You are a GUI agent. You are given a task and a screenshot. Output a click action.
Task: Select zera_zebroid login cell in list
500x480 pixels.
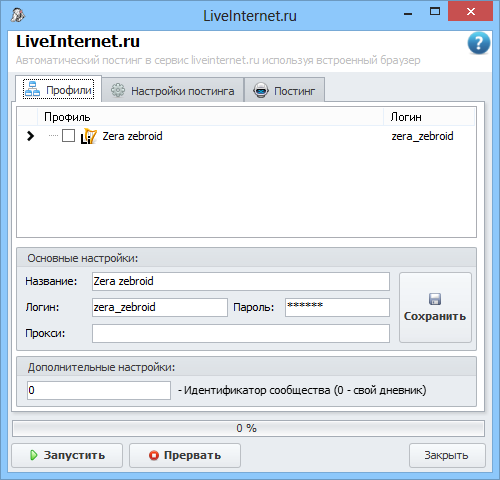[422, 136]
